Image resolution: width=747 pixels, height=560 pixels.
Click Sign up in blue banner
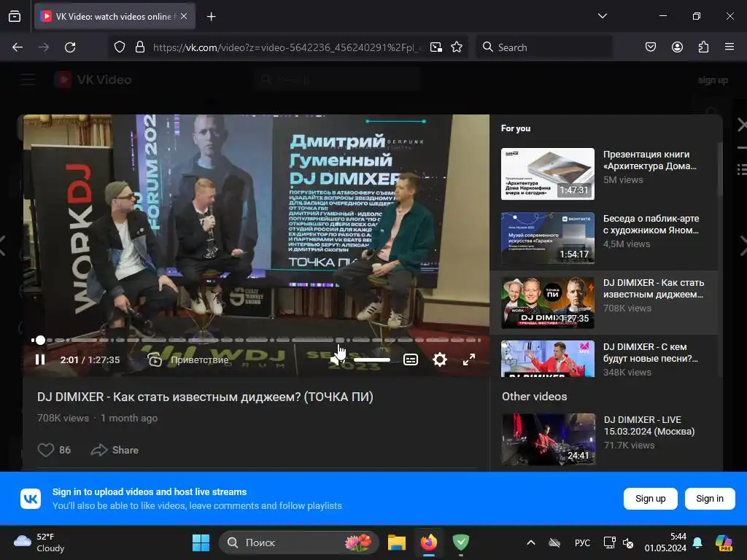(650, 499)
